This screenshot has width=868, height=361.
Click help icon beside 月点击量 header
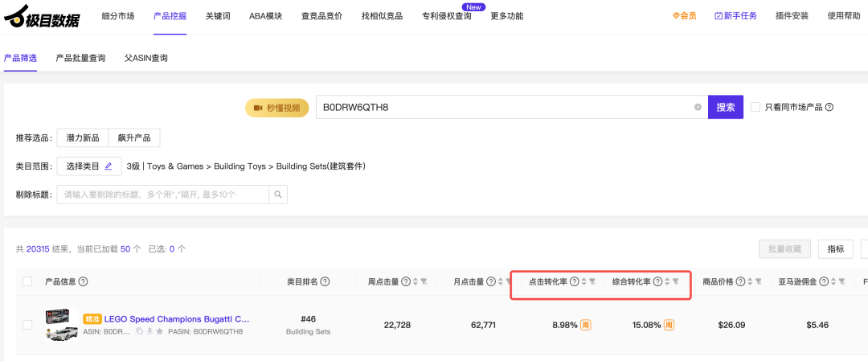point(492,282)
